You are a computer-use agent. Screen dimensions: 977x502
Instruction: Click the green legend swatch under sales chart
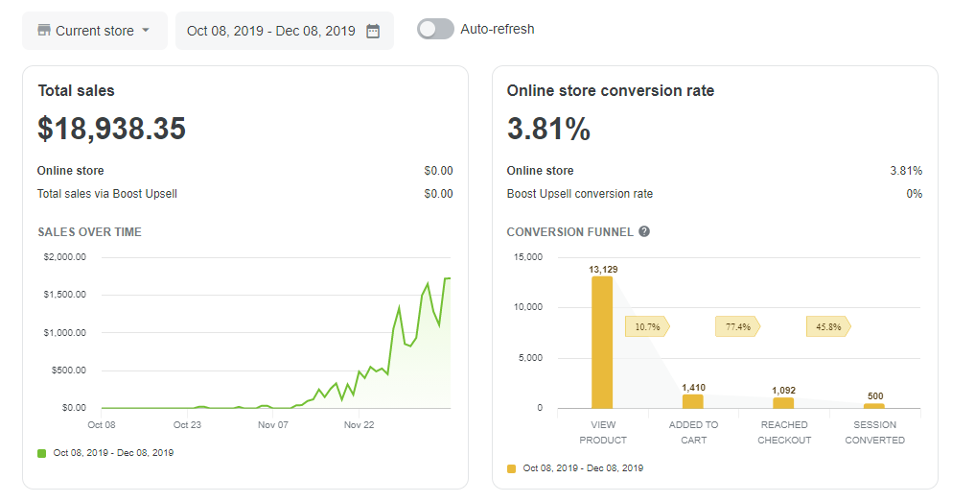coord(42,453)
